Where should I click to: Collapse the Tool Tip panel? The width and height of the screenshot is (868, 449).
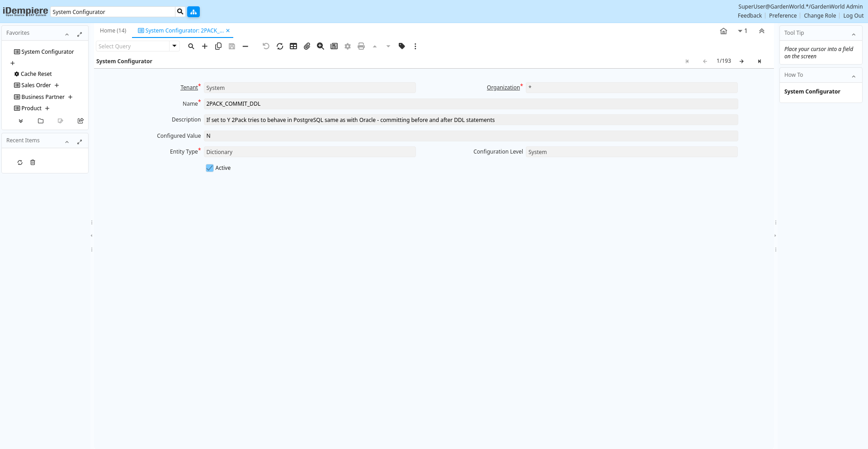coord(854,34)
